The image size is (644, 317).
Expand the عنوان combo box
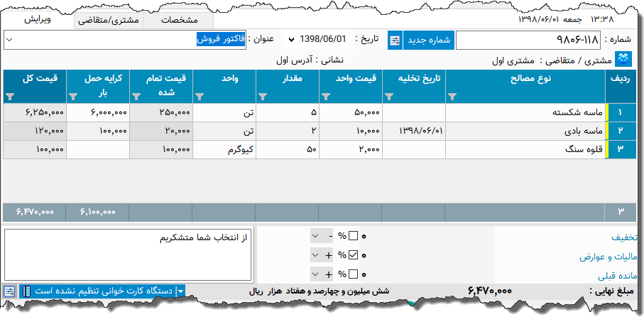pyautogui.click(x=10, y=41)
